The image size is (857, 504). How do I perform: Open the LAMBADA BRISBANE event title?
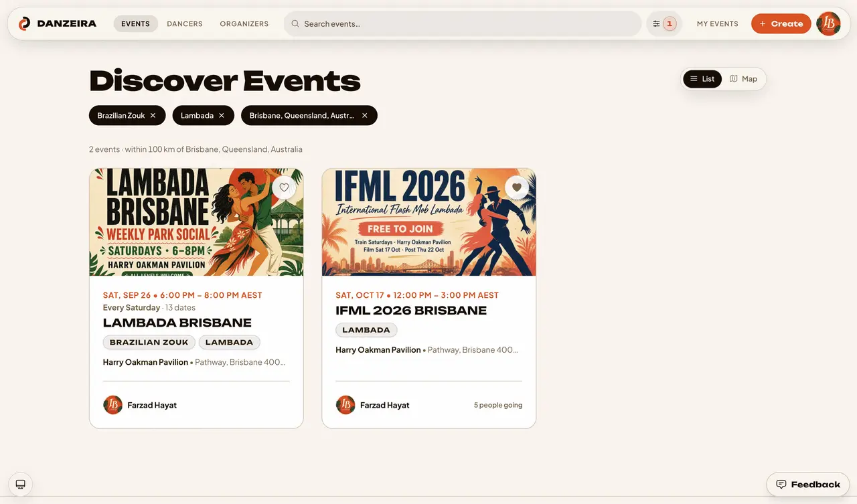tap(177, 323)
